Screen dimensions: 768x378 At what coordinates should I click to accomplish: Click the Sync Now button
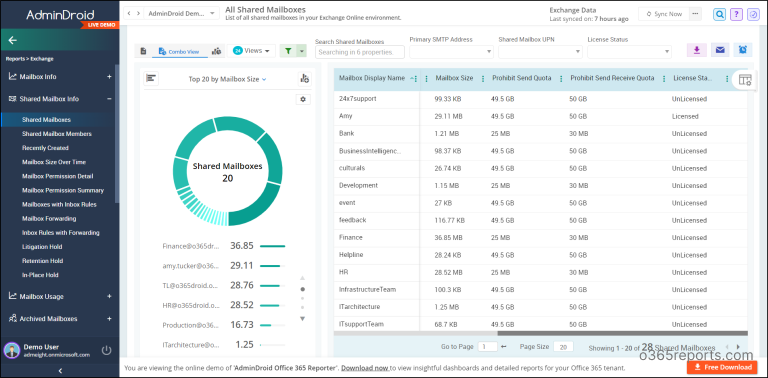click(664, 14)
